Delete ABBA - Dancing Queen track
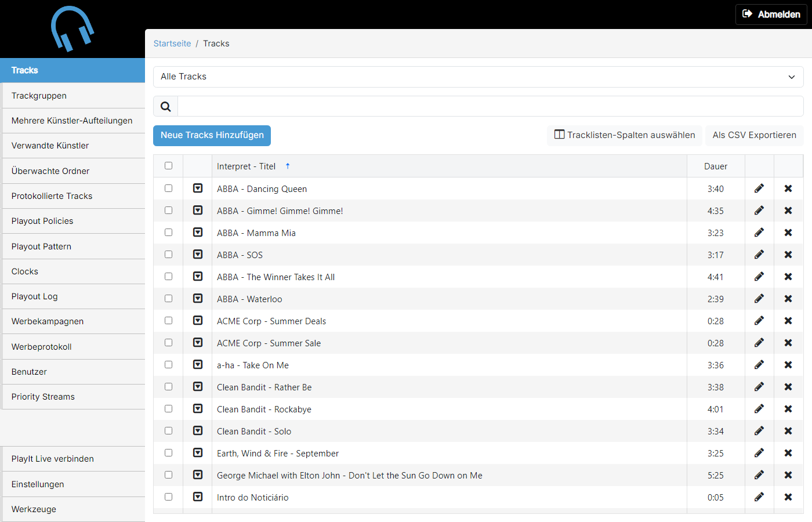 (788, 188)
